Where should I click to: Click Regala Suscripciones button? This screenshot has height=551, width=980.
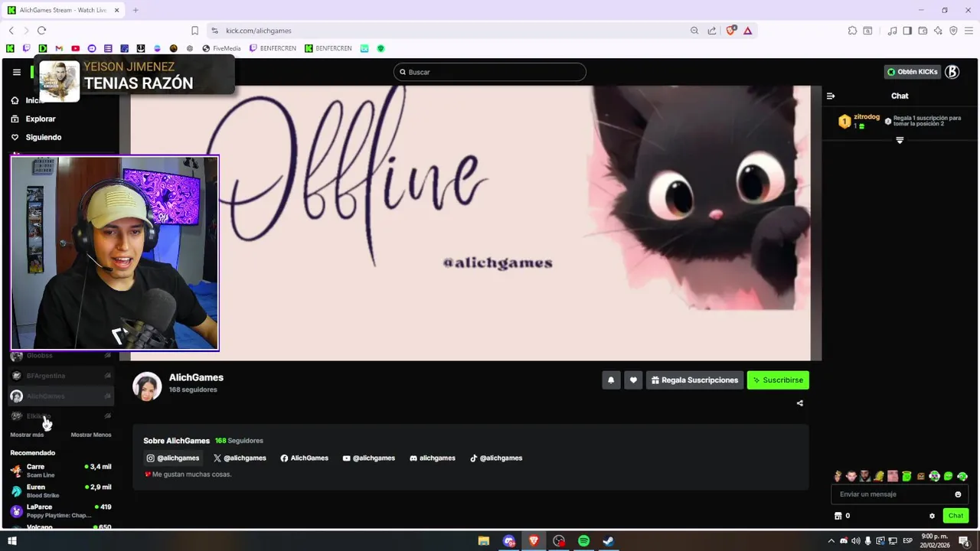click(695, 380)
